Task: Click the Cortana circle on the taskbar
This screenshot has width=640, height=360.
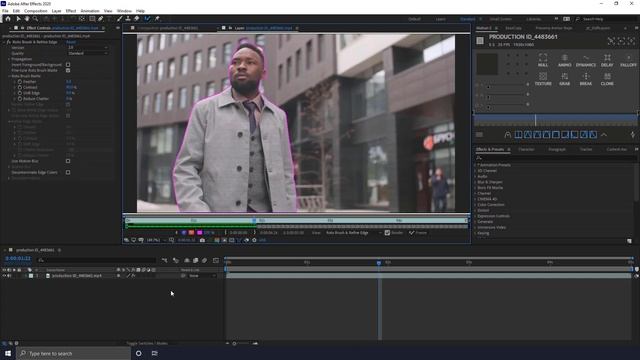Action: pos(139,353)
